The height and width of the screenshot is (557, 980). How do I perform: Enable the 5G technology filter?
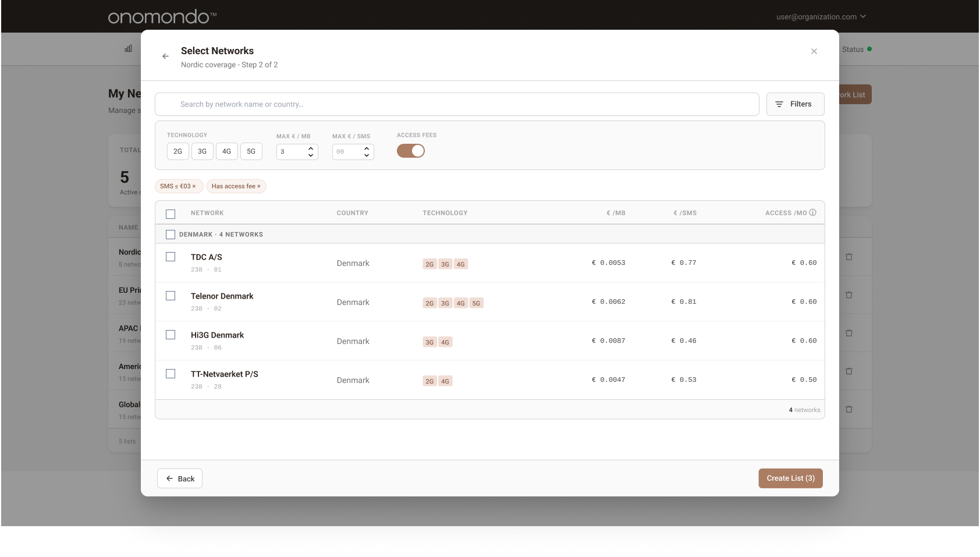pos(251,151)
